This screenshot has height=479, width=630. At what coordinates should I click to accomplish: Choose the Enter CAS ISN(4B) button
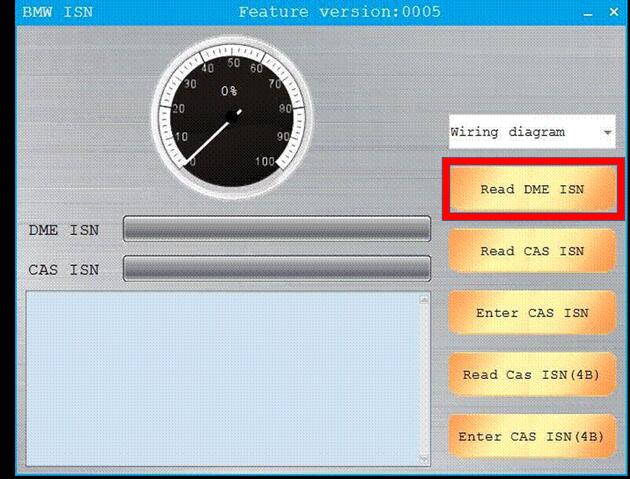(532, 436)
